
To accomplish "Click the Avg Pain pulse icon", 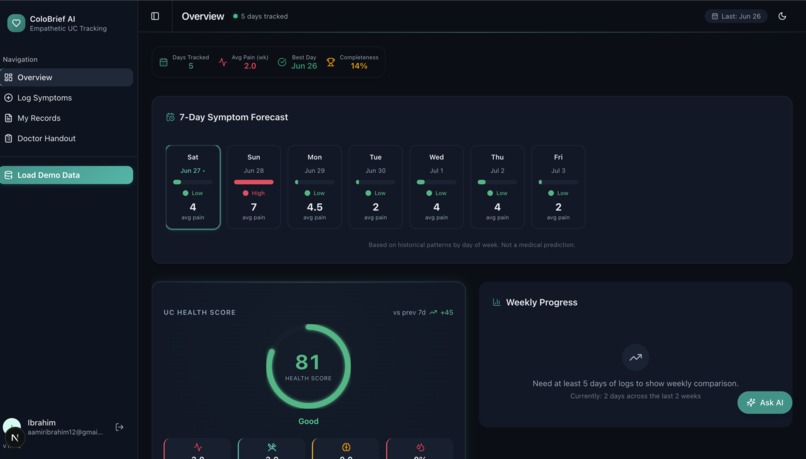I will [x=223, y=62].
